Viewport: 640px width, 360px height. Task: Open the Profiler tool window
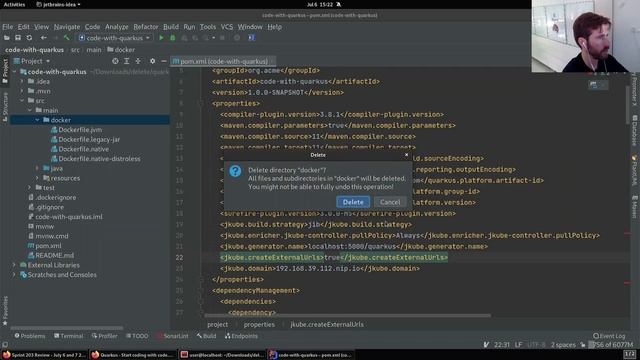[104, 336]
